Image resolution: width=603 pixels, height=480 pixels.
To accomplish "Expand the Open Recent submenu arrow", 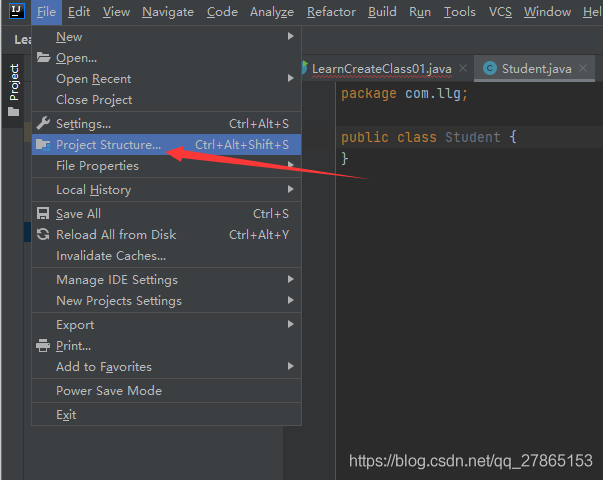I will tap(291, 79).
